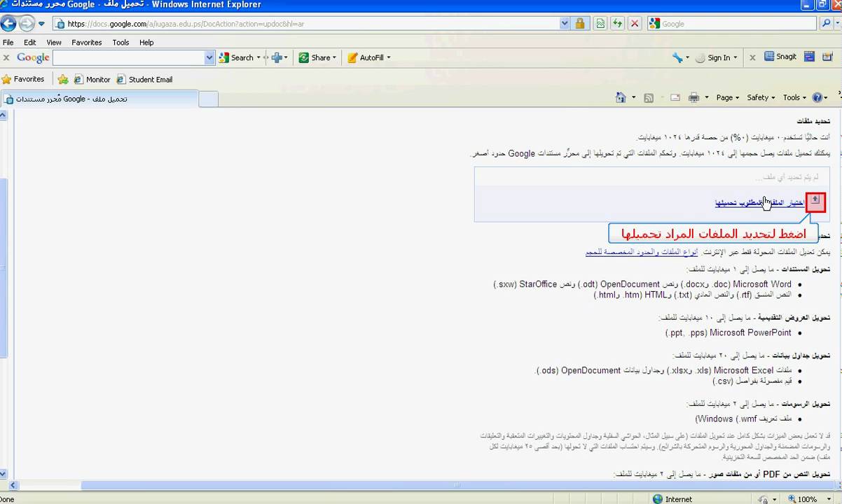The width and height of the screenshot is (842, 504).
Task: Click the select files to upload link
Action: click(759, 203)
